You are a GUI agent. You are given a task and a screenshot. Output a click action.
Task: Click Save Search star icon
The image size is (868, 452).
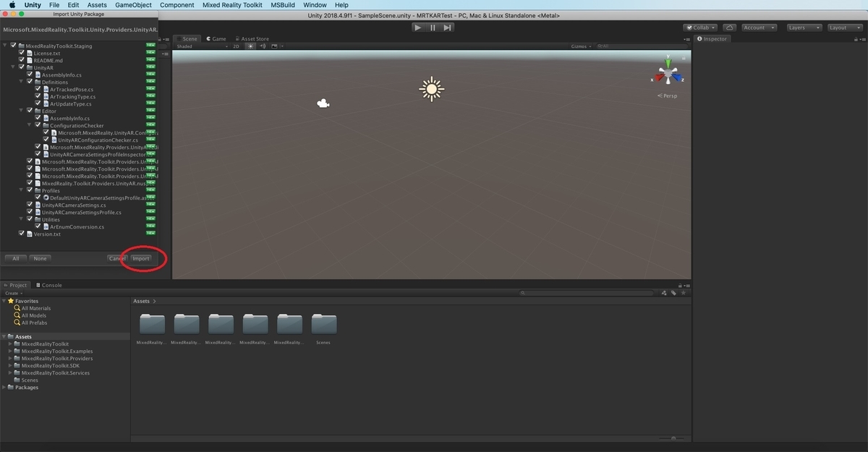(x=682, y=293)
